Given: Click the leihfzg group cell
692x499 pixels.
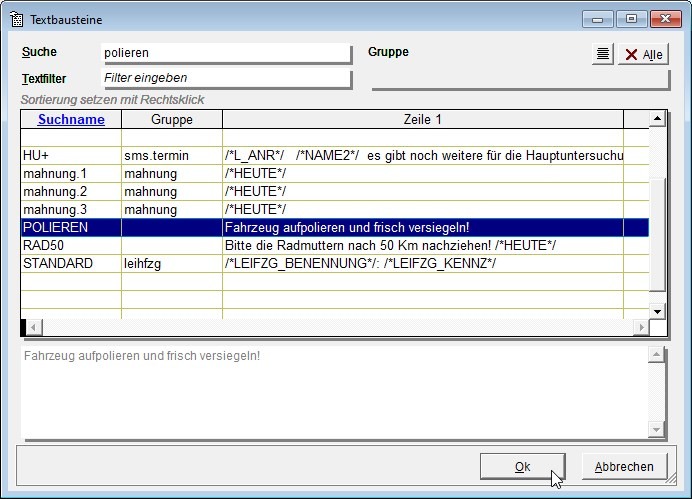Looking at the screenshot, I should click(172, 263).
